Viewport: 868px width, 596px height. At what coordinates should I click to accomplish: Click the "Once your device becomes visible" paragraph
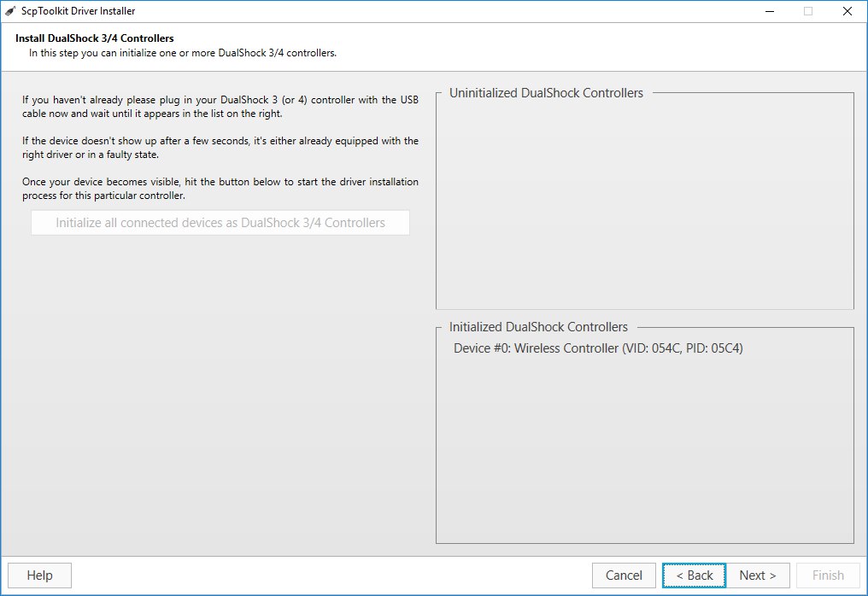pos(220,189)
